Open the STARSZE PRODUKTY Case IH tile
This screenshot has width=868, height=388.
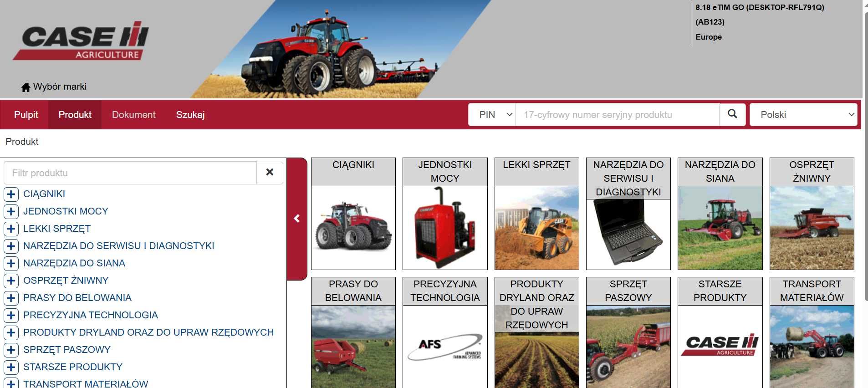720,333
